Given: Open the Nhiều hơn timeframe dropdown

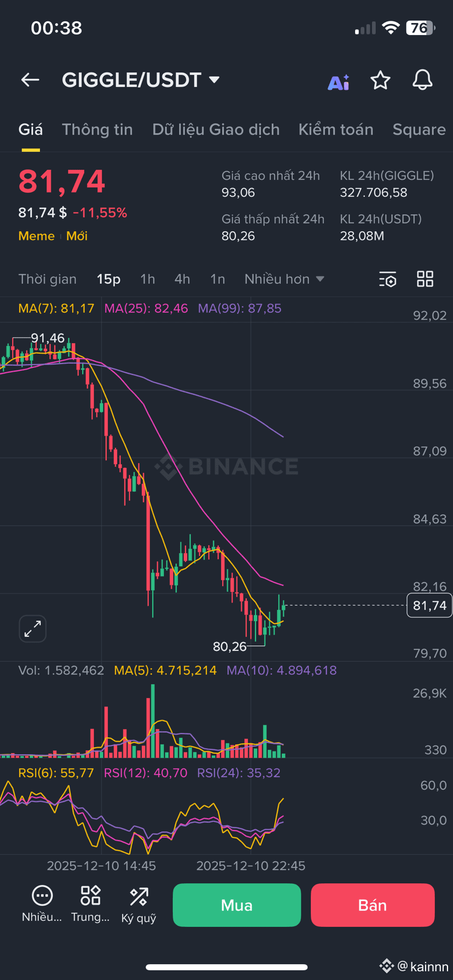Looking at the screenshot, I should pos(284,279).
